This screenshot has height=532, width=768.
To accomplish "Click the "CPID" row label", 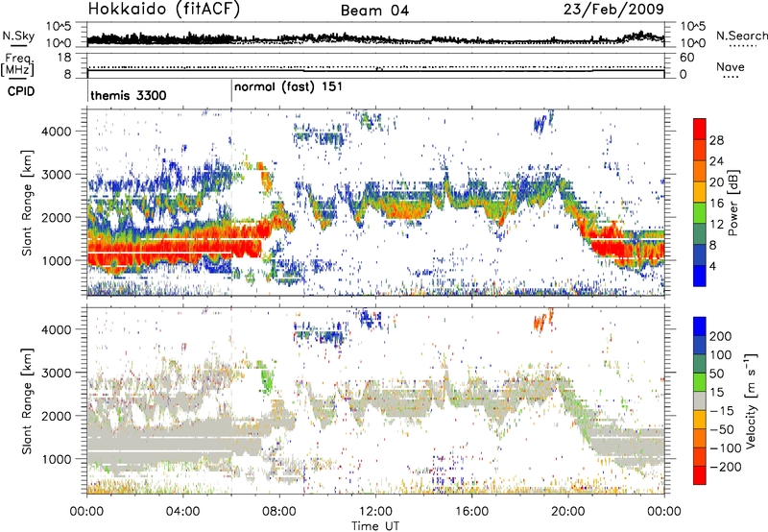I will (x=21, y=91).
